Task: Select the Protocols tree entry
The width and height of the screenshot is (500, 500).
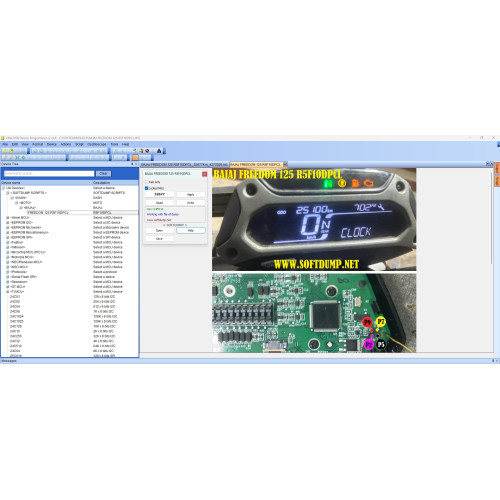Action: pos(18,272)
